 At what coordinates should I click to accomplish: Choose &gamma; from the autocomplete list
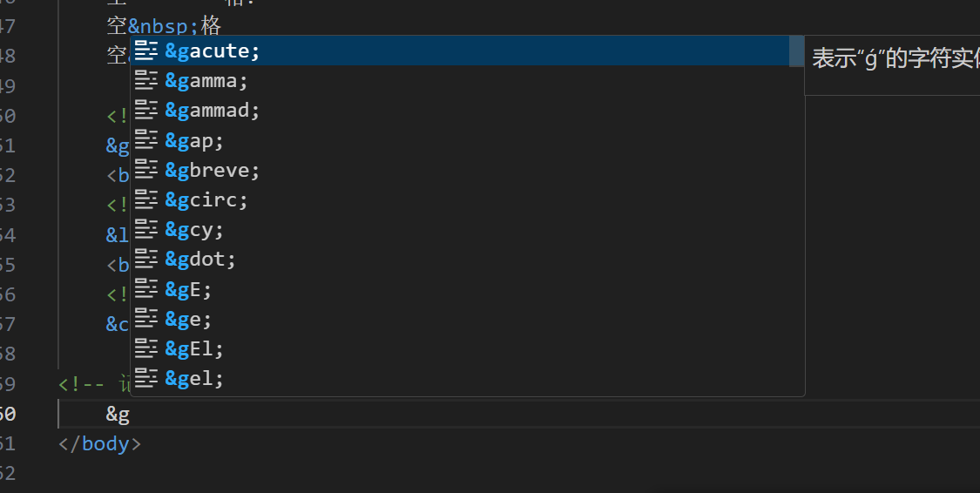[467, 81]
